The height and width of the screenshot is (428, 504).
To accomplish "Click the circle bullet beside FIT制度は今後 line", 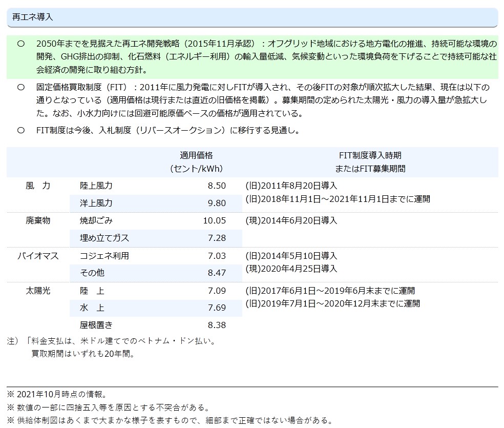I will 21,131.
